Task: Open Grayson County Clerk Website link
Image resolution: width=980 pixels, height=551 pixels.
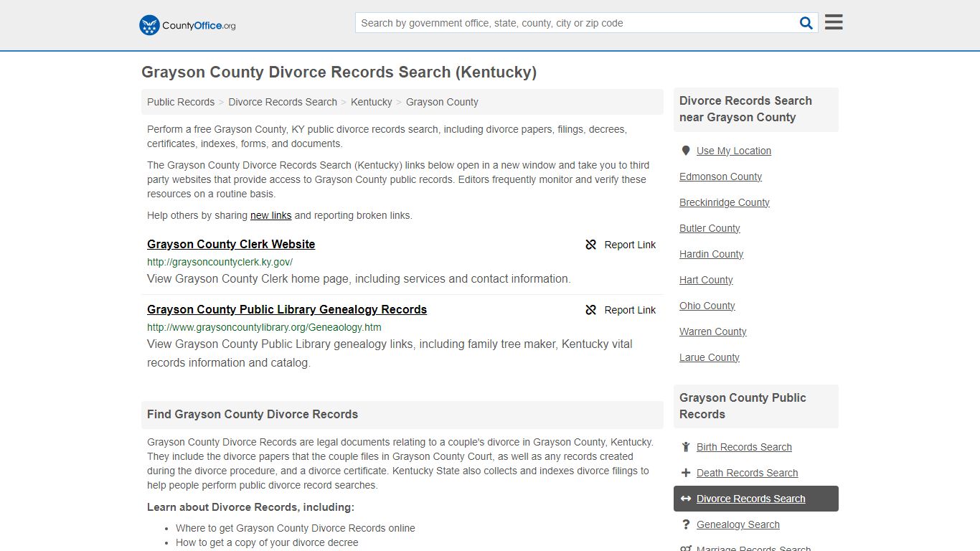Action: tap(231, 244)
